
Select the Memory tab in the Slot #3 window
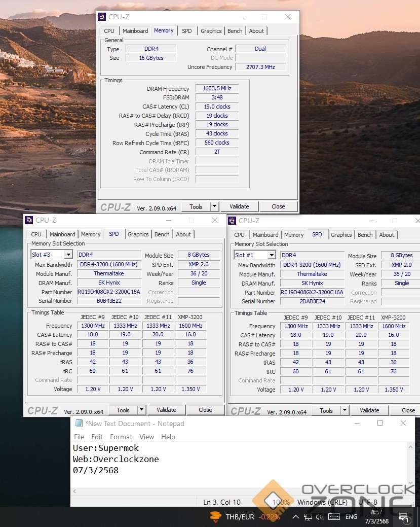coord(91,234)
